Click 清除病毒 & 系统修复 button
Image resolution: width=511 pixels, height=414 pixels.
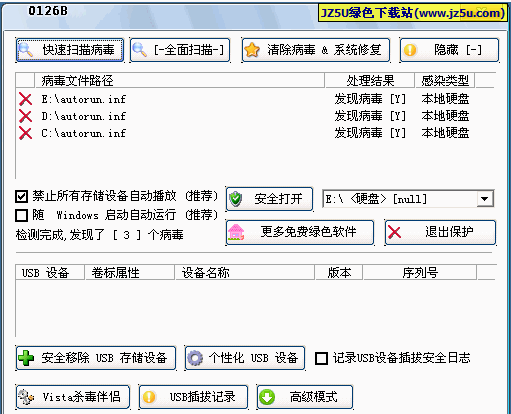click(316, 50)
